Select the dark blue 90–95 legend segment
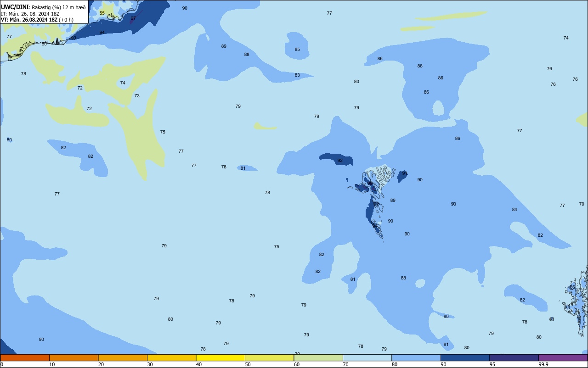The height and width of the screenshot is (368, 588). (465, 357)
